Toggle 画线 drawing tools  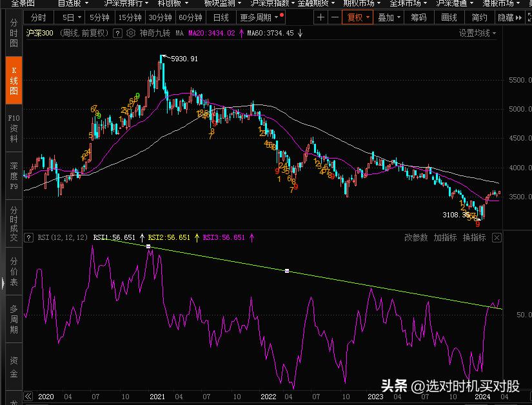pyautogui.click(x=449, y=17)
